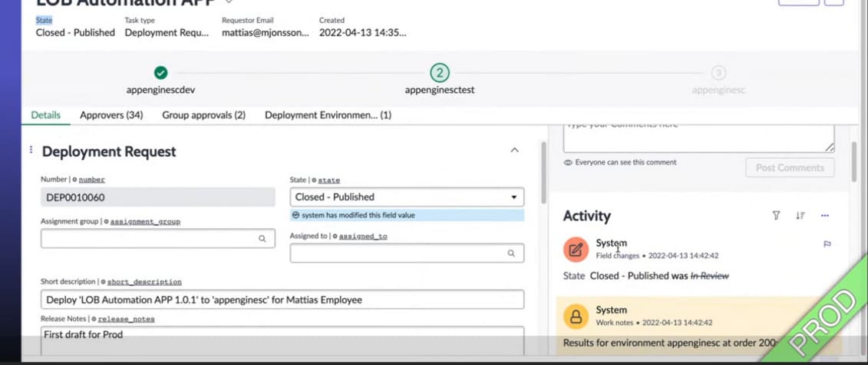Click the appenginescdev completed step checkmark
Screen dimensions: 868x365
coord(160,72)
